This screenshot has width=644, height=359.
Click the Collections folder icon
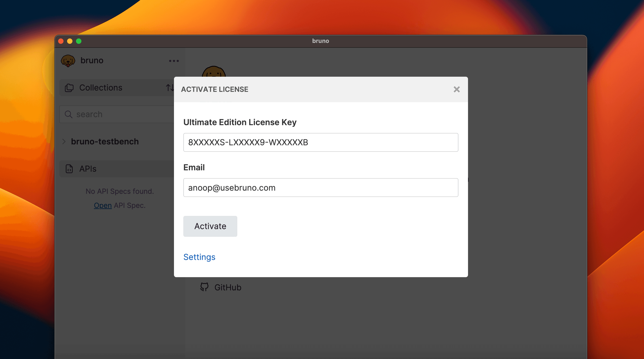(x=69, y=88)
